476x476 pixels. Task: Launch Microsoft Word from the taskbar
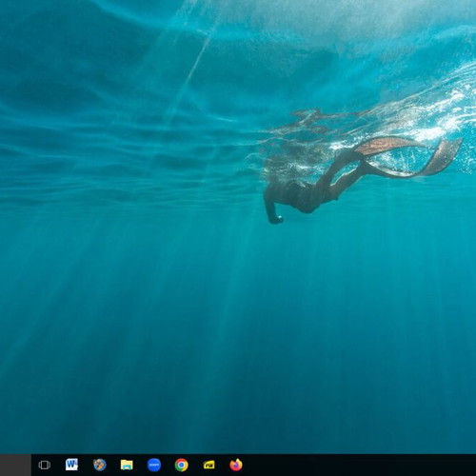71,465
